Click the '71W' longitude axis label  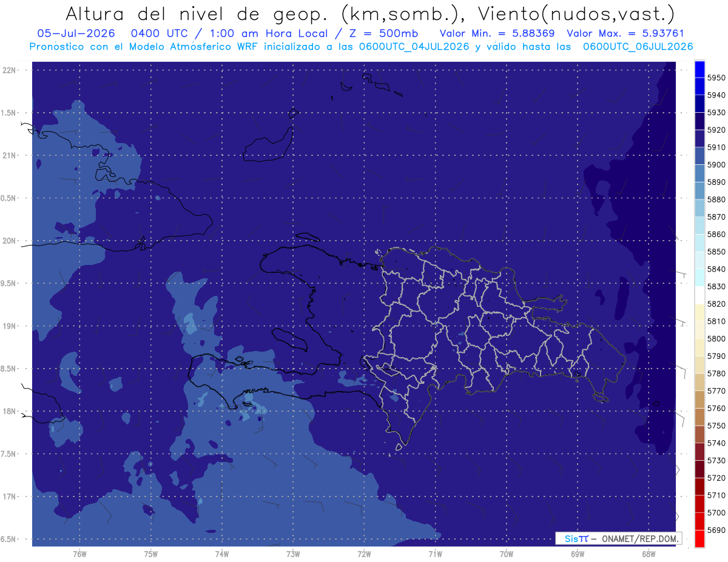[435, 554]
